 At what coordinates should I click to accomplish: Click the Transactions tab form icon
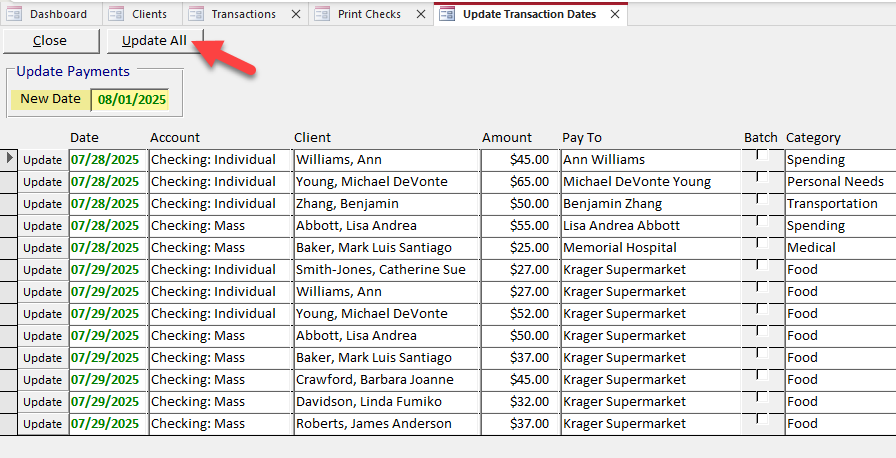195,14
